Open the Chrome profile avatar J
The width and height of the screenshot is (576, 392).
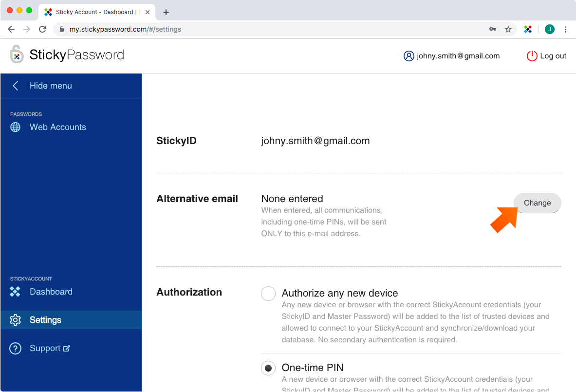coord(550,29)
